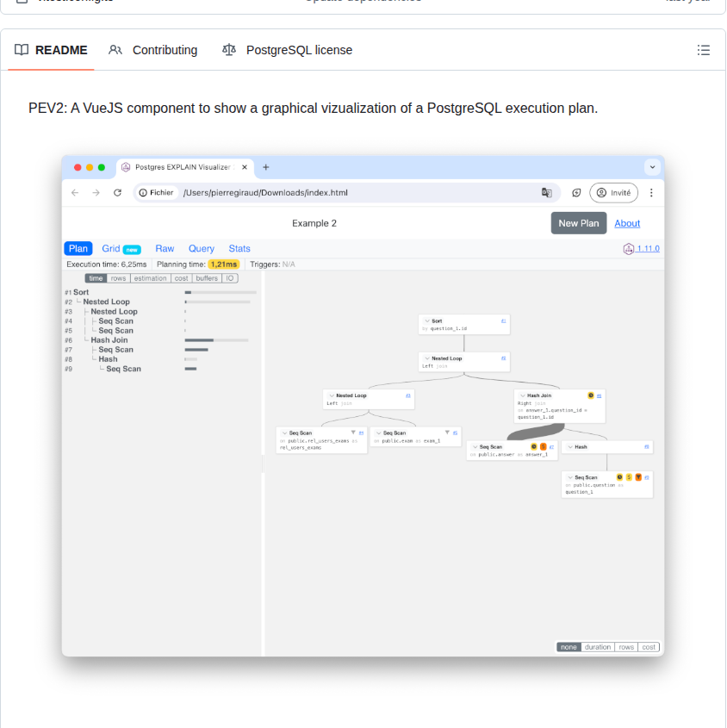Image resolution: width=727 pixels, height=728 pixels.
Task: Enable the buffers metric display
Action: (206, 278)
